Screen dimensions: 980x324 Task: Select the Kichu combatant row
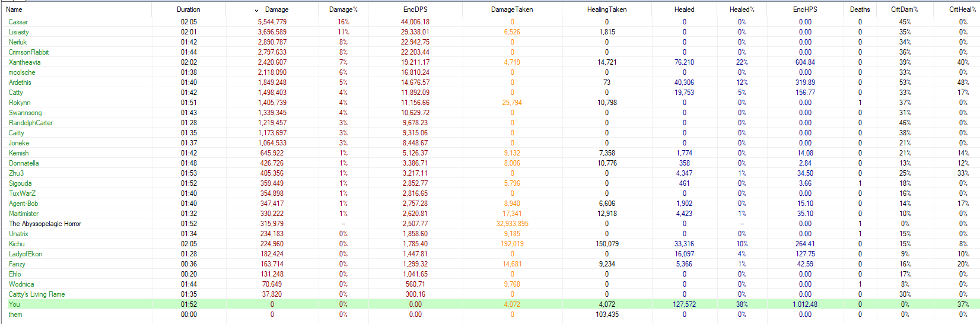pyautogui.click(x=17, y=244)
